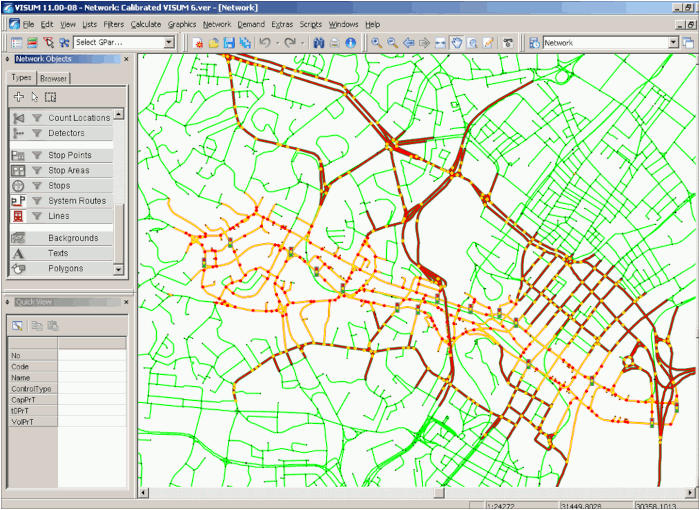Toggle the filter for Detectors
The width and height of the screenshot is (700, 510).
[37, 133]
